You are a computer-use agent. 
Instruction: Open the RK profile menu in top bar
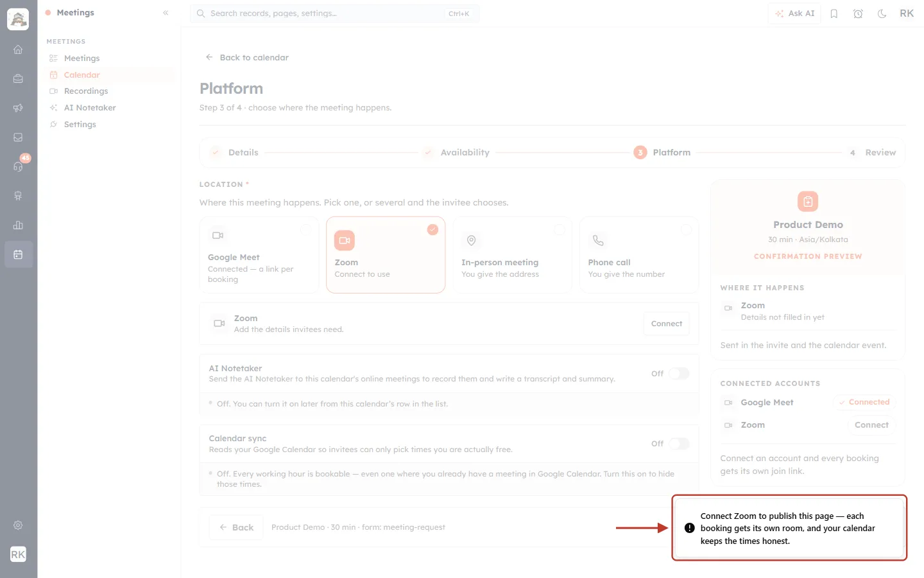(907, 13)
